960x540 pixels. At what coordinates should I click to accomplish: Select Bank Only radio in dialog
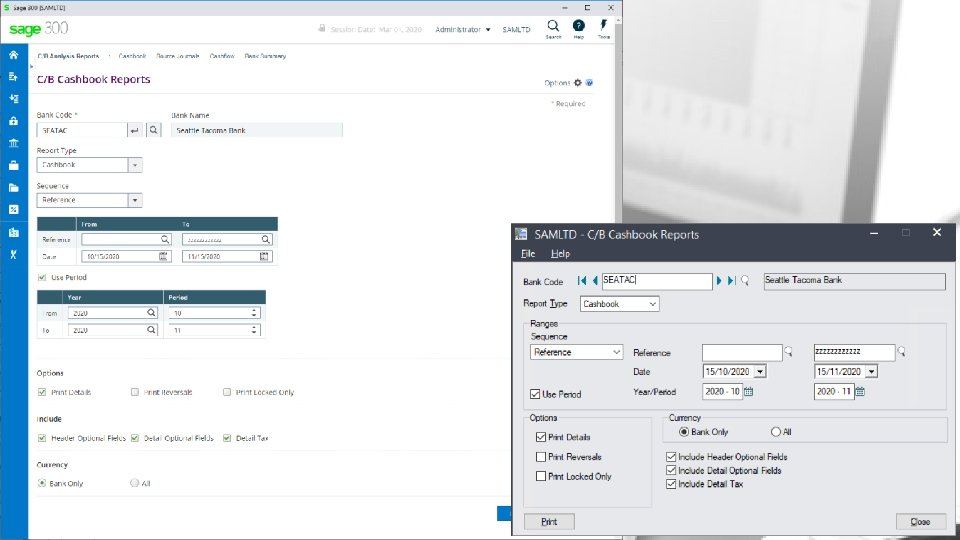683,432
